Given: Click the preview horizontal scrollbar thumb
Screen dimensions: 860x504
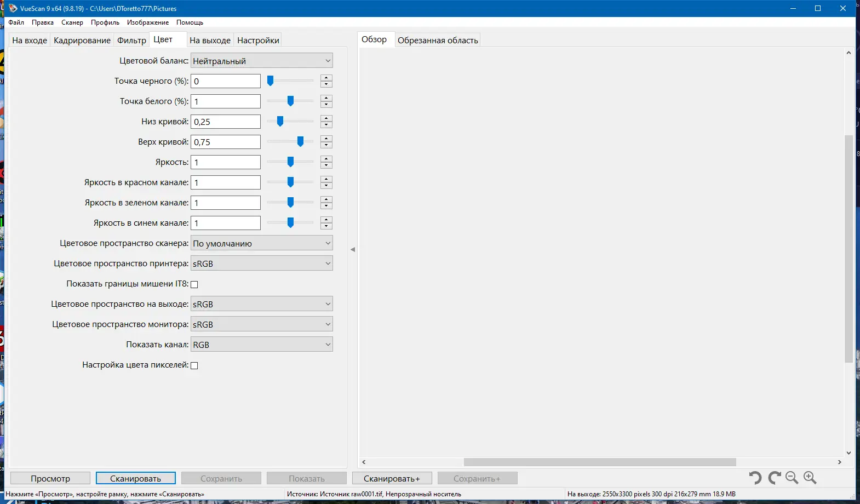Looking at the screenshot, I should tap(600, 462).
